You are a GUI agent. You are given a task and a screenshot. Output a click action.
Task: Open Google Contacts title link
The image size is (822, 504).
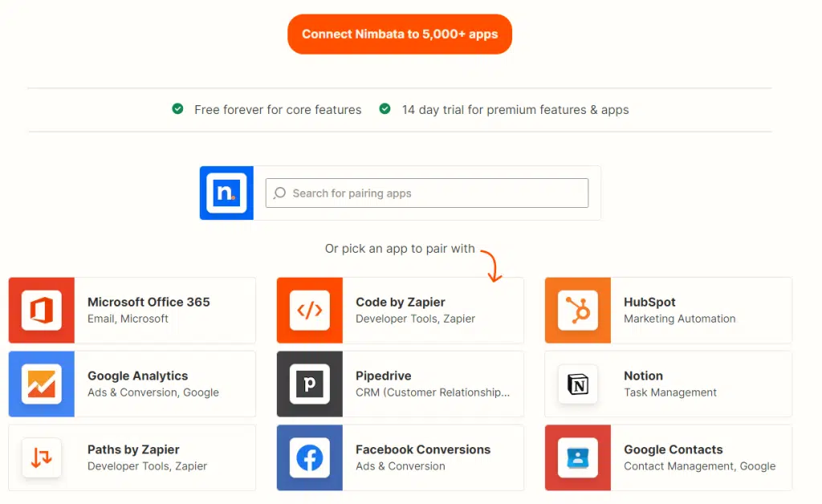pos(673,449)
